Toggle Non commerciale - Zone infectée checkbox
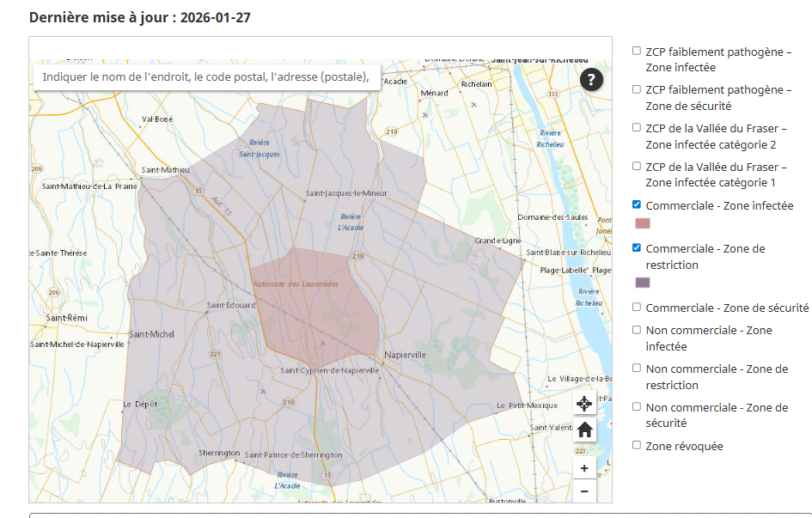The height and width of the screenshot is (518, 812). click(637, 330)
